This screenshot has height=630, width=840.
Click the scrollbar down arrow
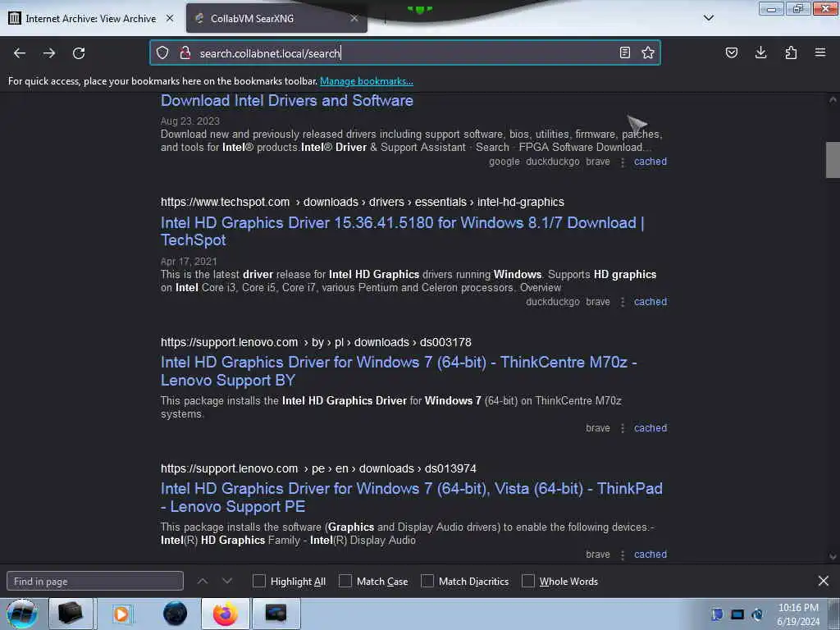832,557
